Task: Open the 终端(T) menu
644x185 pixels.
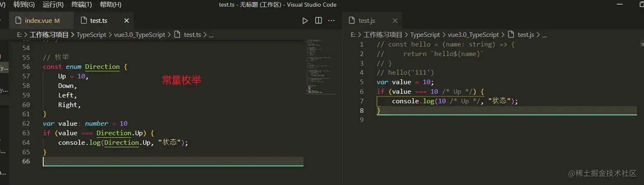Action: pos(81,5)
